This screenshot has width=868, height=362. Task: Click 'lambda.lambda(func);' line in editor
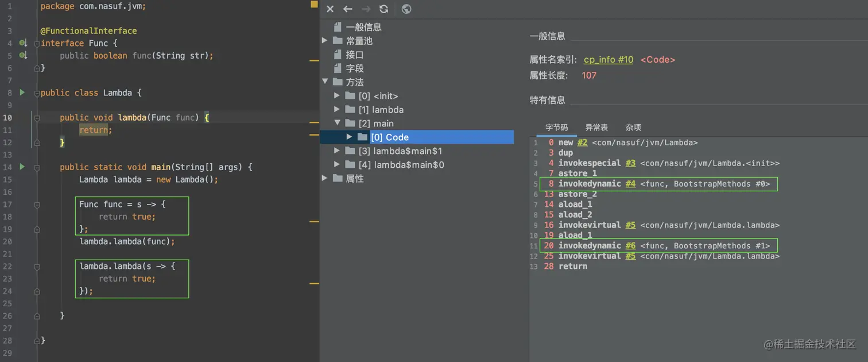127,241
